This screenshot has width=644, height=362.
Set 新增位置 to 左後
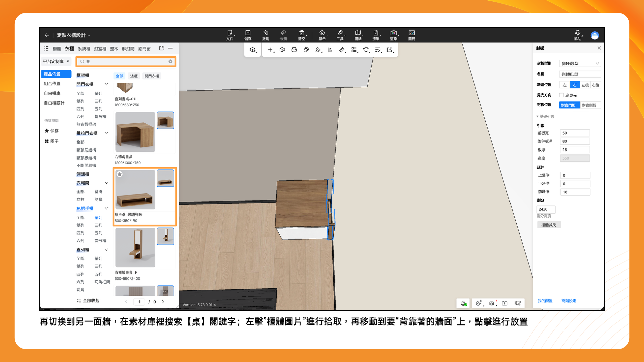click(x=585, y=85)
